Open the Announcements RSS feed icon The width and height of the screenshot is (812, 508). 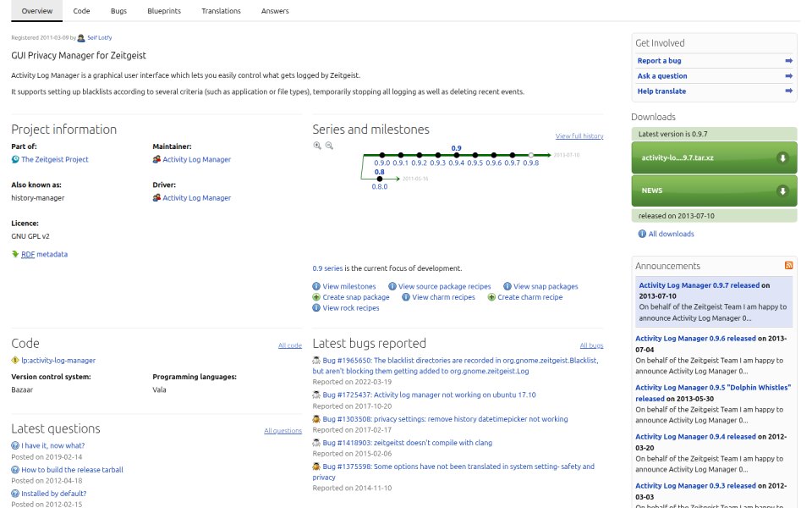coord(788,265)
